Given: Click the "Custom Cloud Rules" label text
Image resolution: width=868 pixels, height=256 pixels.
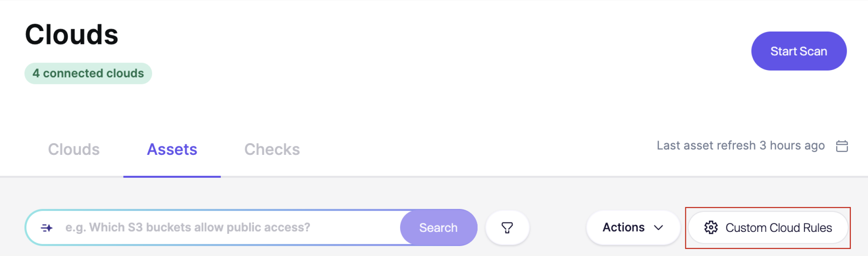Looking at the screenshot, I should point(779,228).
